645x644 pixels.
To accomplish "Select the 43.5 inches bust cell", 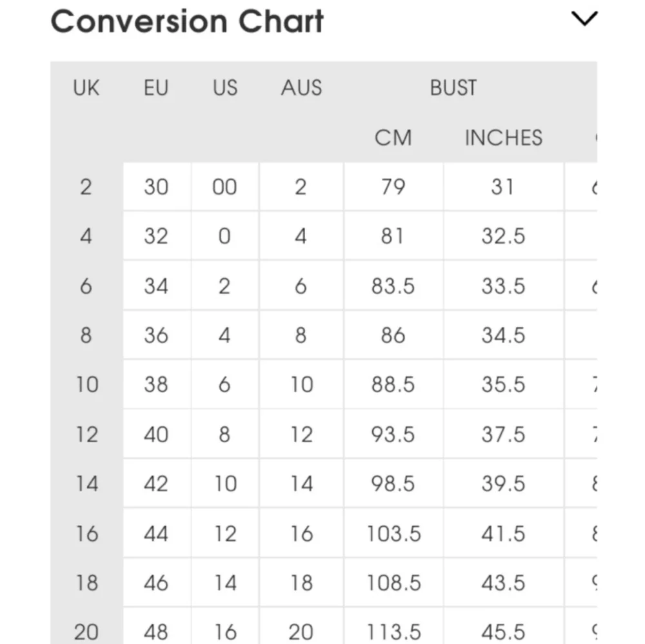I will [x=504, y=583].
